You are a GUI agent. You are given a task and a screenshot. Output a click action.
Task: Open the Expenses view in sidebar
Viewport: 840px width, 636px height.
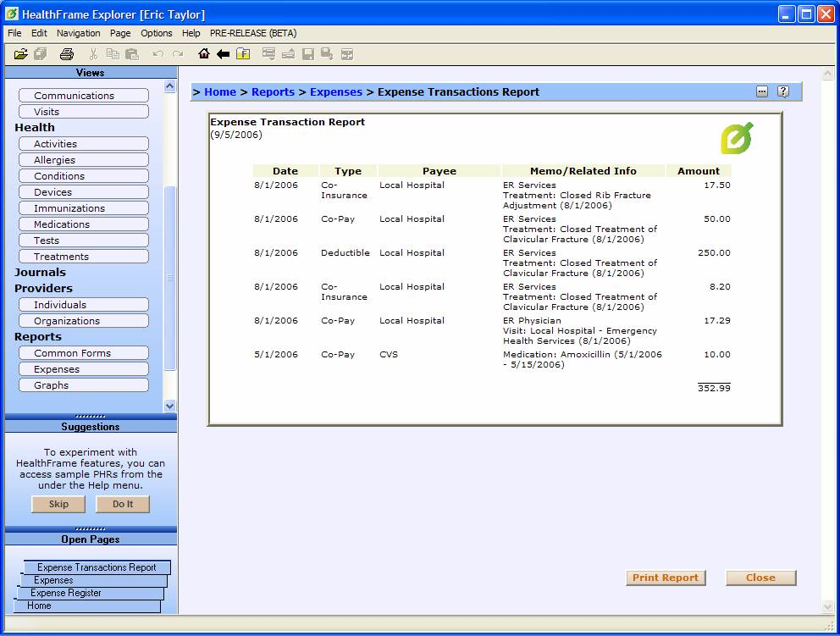coord(84,368)
